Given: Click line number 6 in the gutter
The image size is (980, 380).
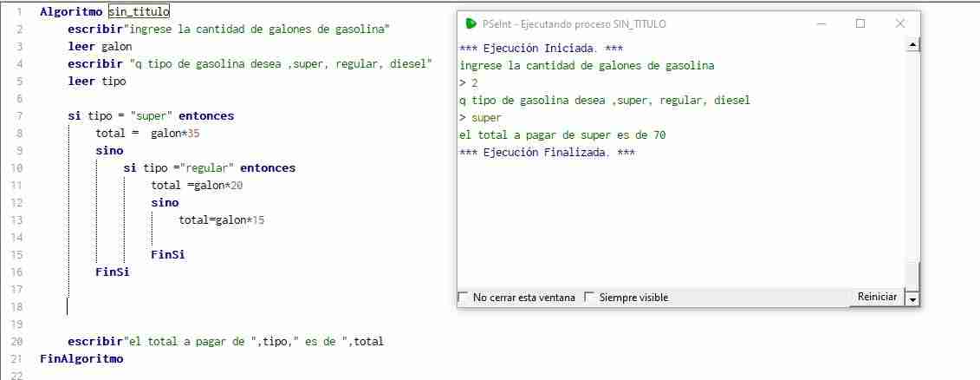Looking at the screenshot, I should (19, 99).
